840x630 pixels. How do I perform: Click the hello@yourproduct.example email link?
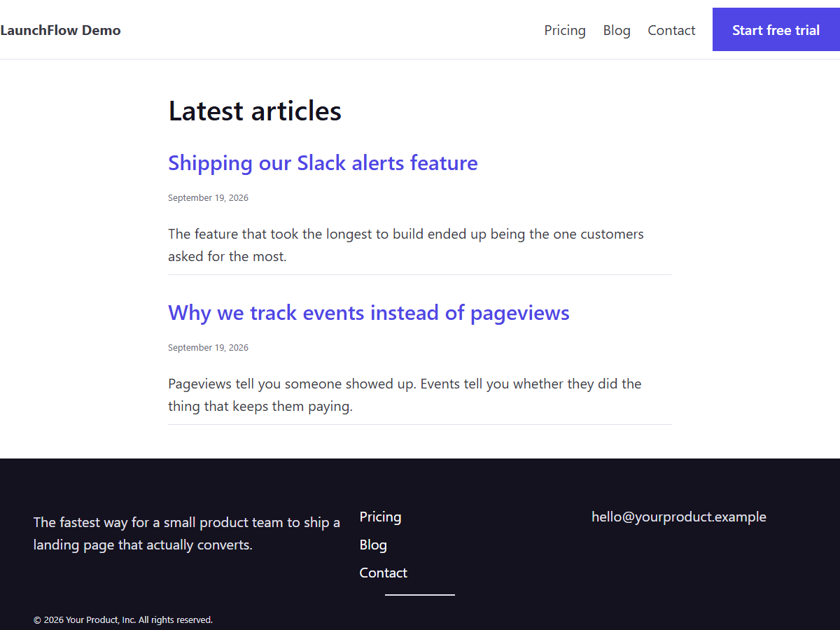click(x=679, y=517)
